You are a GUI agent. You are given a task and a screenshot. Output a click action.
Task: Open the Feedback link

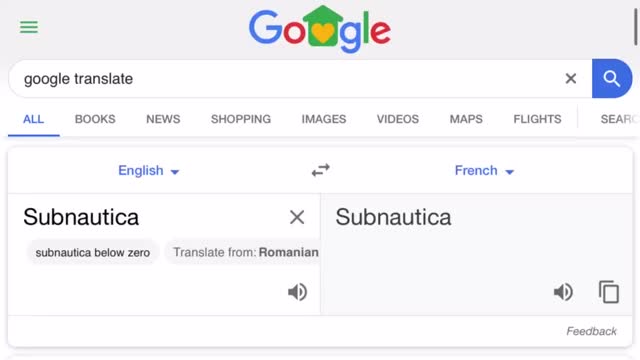[591, 331]
